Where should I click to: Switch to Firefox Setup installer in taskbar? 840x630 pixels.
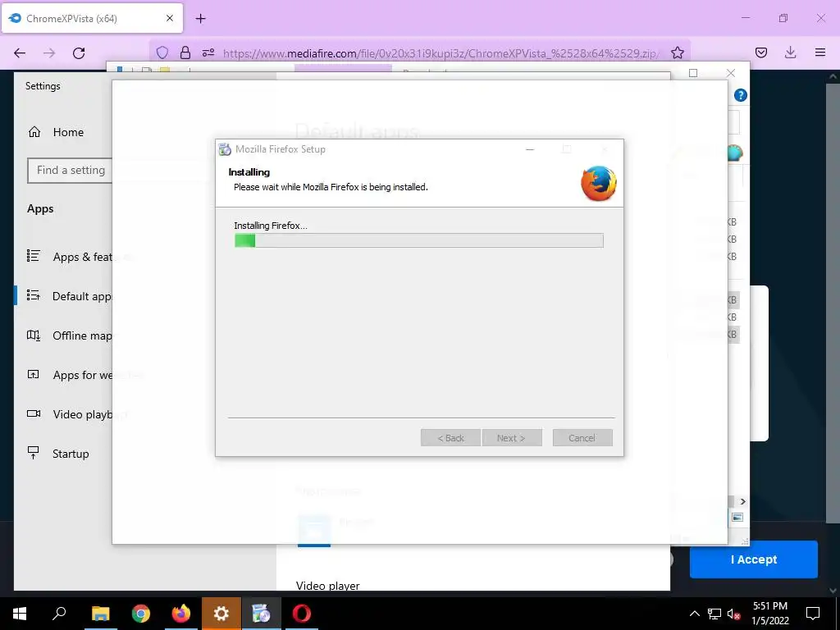tap(262, 614)
